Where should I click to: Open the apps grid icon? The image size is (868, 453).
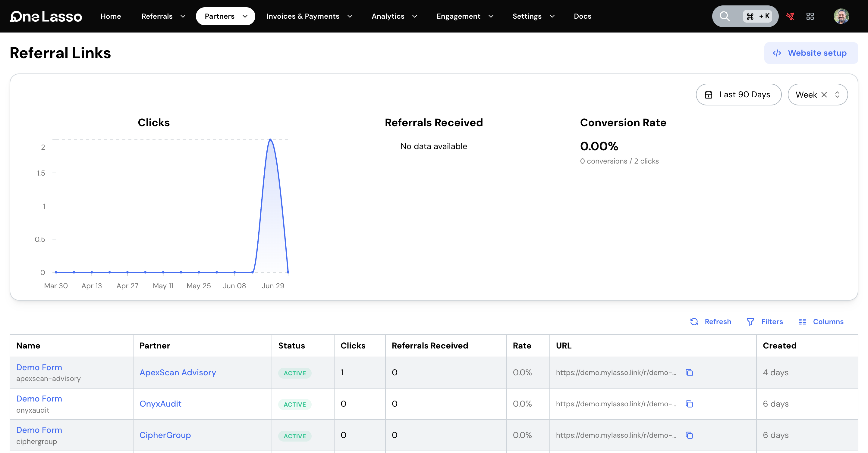[x=810, y=16]
